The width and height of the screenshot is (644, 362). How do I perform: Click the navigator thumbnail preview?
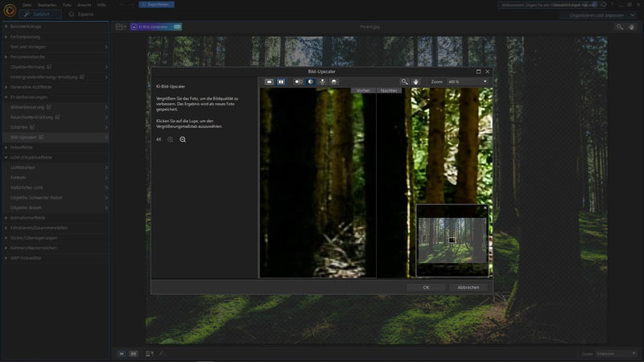point(452,241)
